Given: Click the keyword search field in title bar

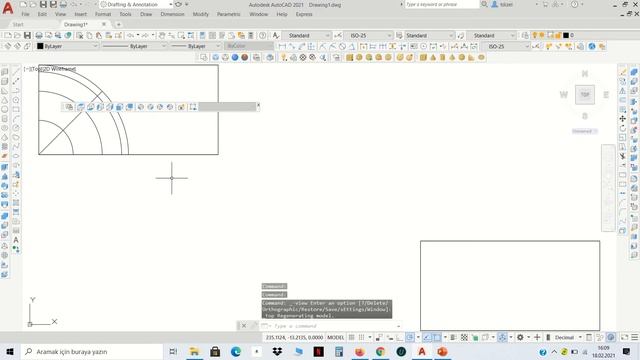Looking at the screenshot, I should click(x=442, y=4).
